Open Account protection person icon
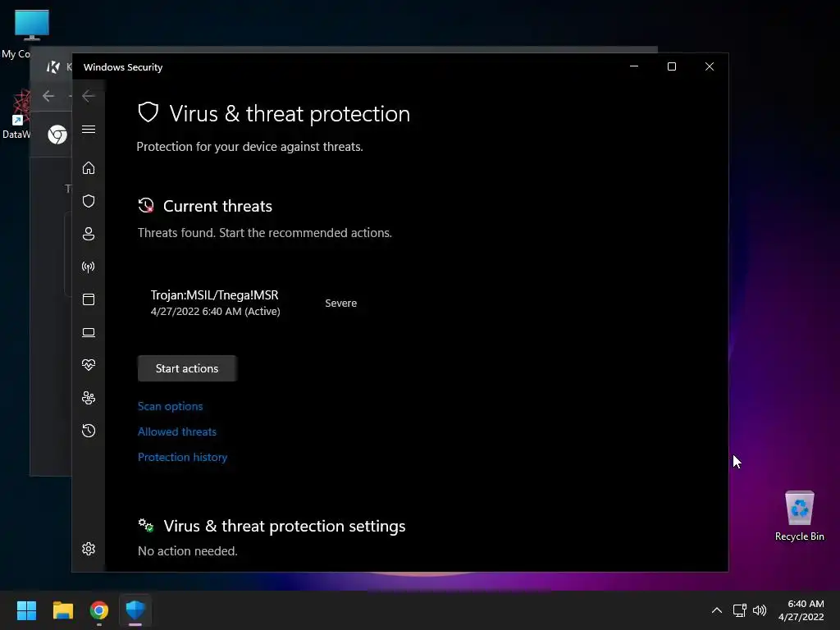This screenshot has width=840, height=630. coord(89,234)
